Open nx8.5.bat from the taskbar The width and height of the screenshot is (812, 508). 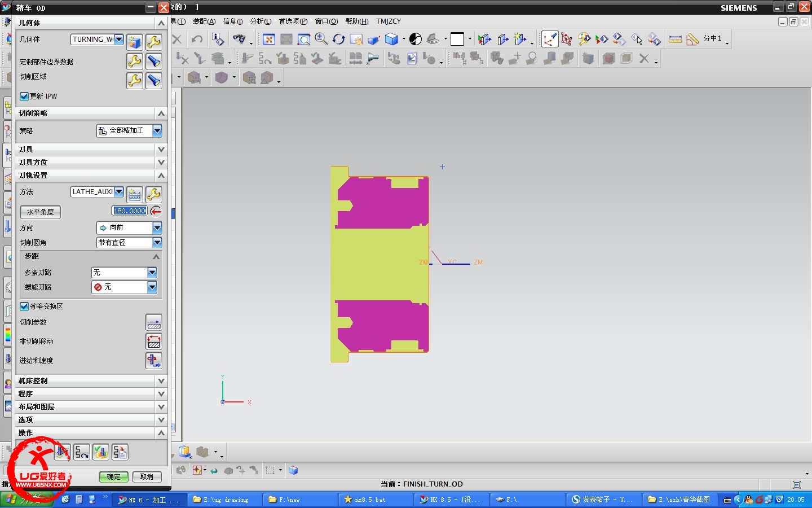pyautogui.click(x=375, y=500)
